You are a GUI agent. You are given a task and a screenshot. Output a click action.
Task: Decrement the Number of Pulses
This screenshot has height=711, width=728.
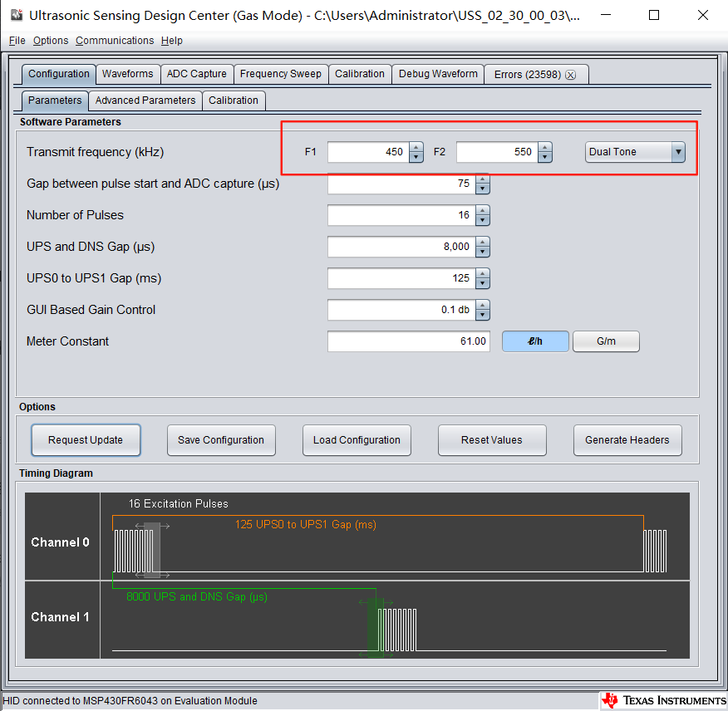point(483,220)
